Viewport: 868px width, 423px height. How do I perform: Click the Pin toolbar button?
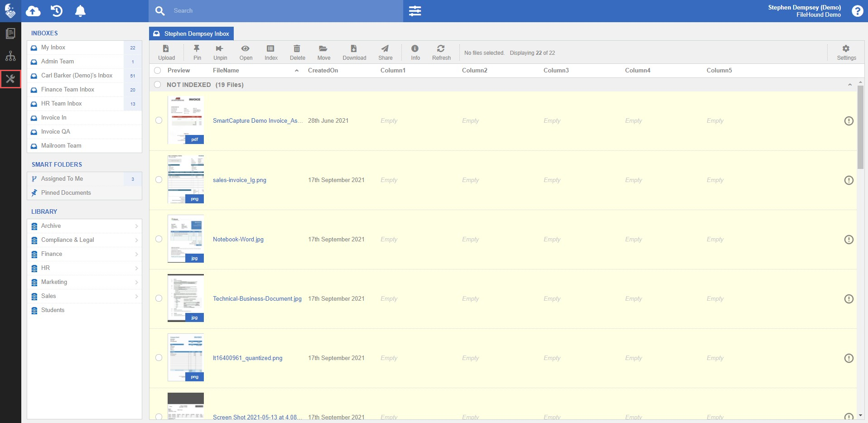(197, 53)
